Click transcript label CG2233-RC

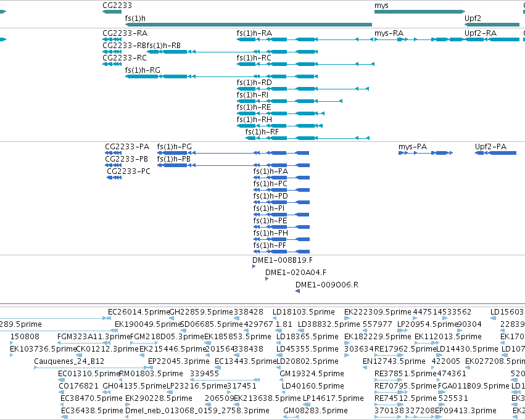click(x=125, y=58)
